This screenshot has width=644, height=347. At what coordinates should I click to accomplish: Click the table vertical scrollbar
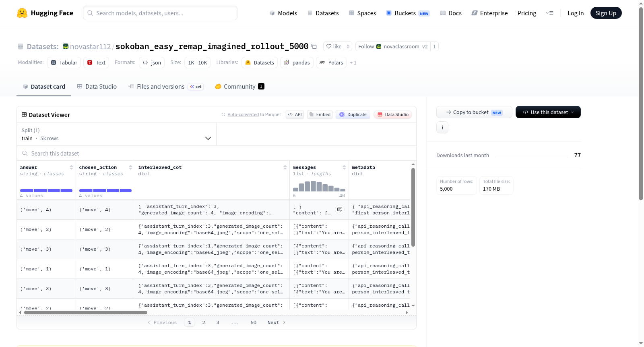[x=413, y=207]
